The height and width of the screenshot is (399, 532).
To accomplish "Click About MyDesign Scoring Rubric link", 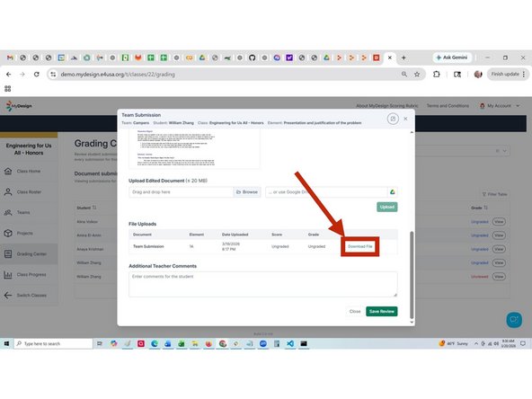I will coord(387,106).
